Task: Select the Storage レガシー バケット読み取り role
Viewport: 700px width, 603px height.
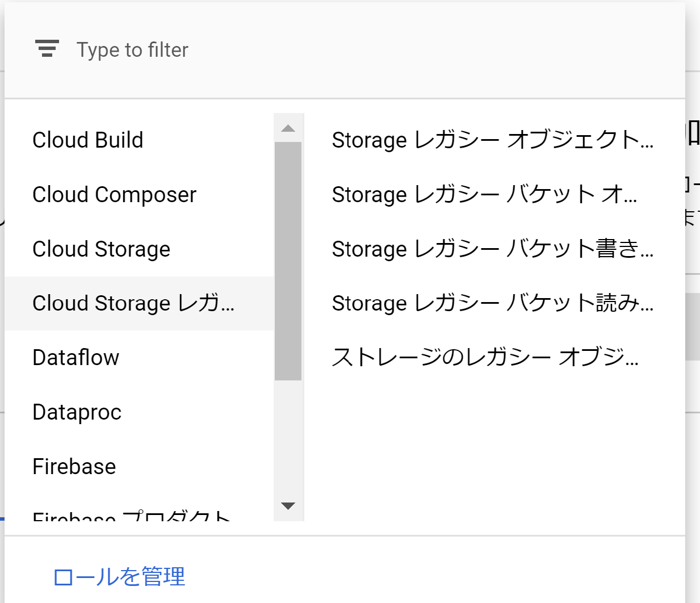Action: (x=493, y=303)
